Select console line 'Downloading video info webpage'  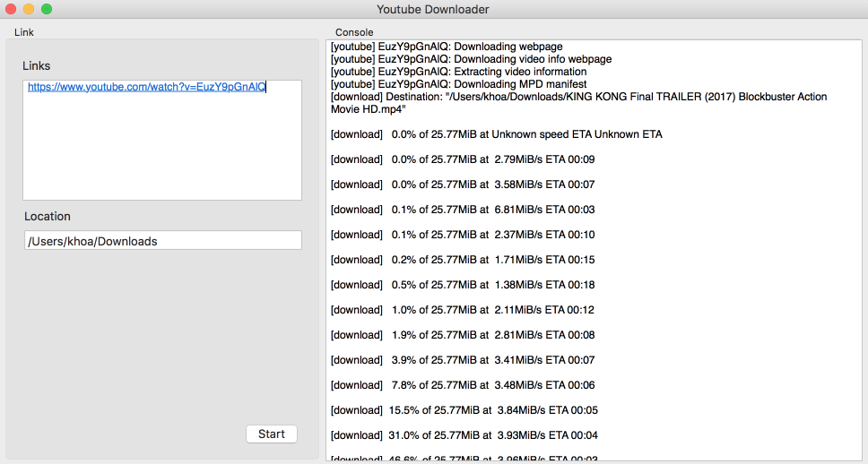471,59
